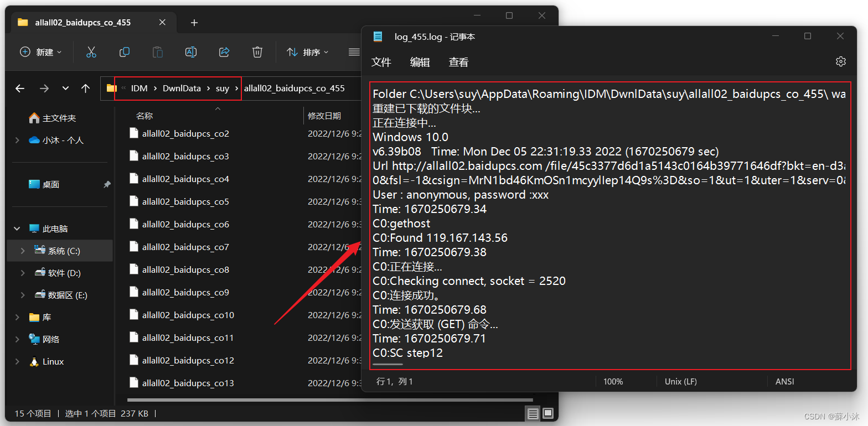Click 100% zoom level in Notepad status bar

613,382
